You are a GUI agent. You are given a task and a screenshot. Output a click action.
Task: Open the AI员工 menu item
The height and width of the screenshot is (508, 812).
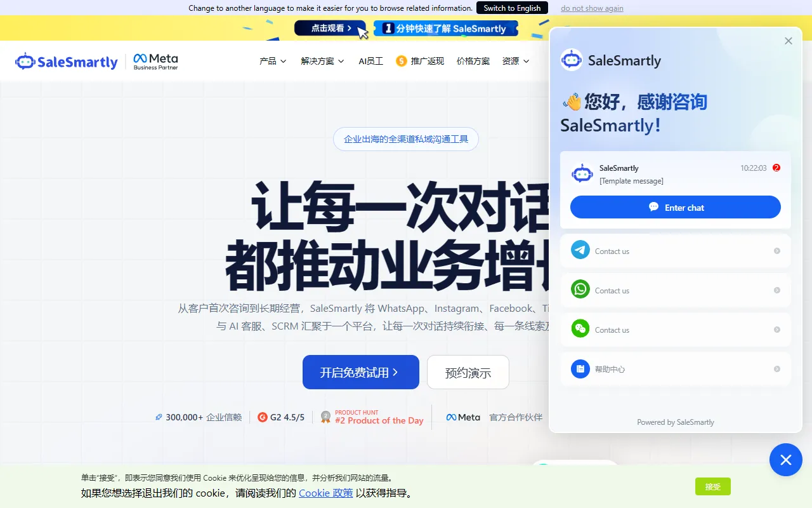click(371, 61)
